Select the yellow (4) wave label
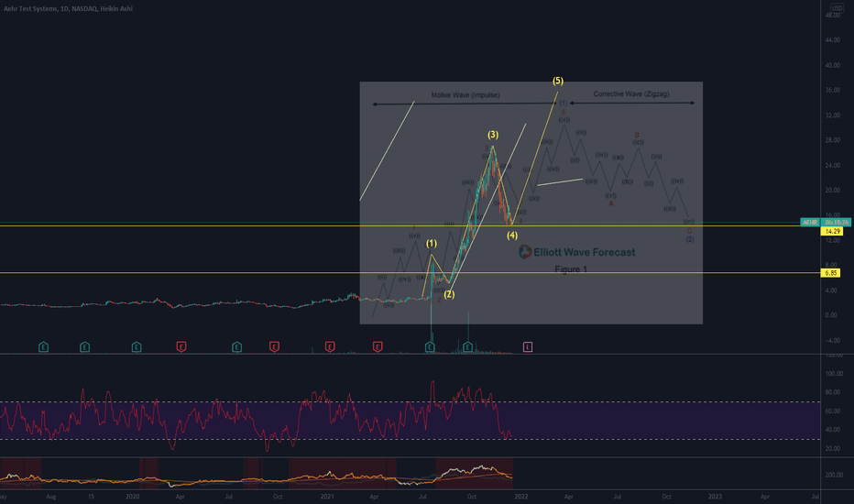Image resolution: width=854 pixels, height=504 pixels. pyautogui.click(x=512, y=236)
